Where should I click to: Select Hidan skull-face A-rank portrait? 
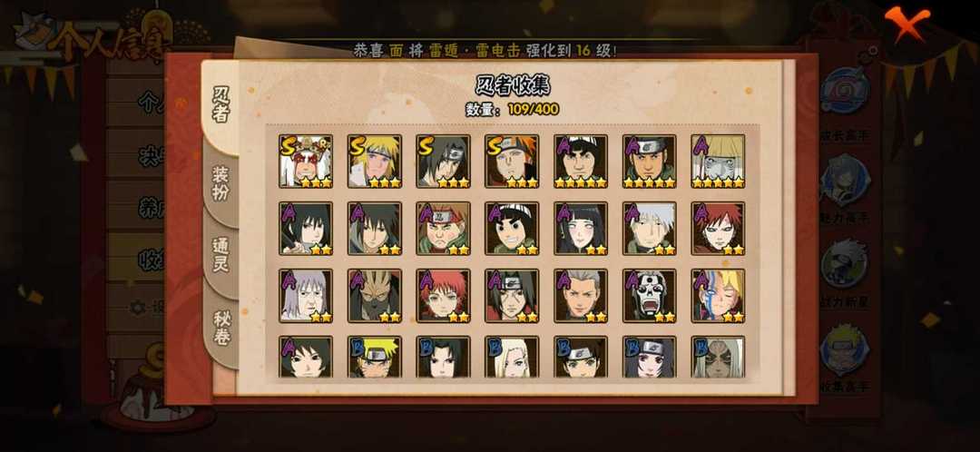[650, 296]
